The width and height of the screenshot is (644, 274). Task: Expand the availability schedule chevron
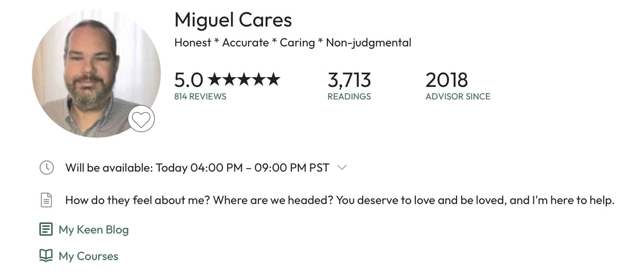[342, 168]
